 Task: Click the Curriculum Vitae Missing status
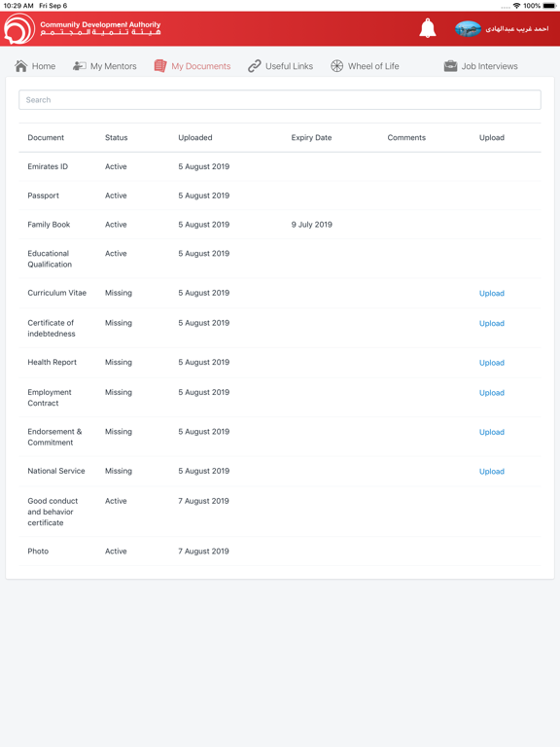tap(119, 293)
